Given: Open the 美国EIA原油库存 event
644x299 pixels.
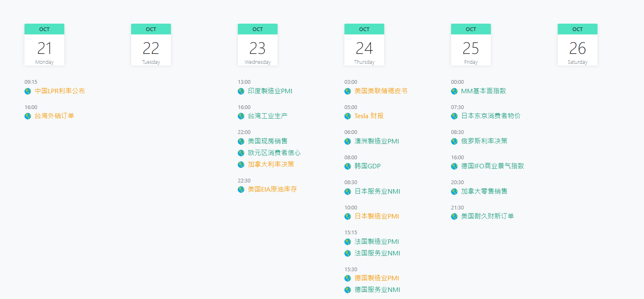Looking at the screenshot, I should click(x=272, y=189).
